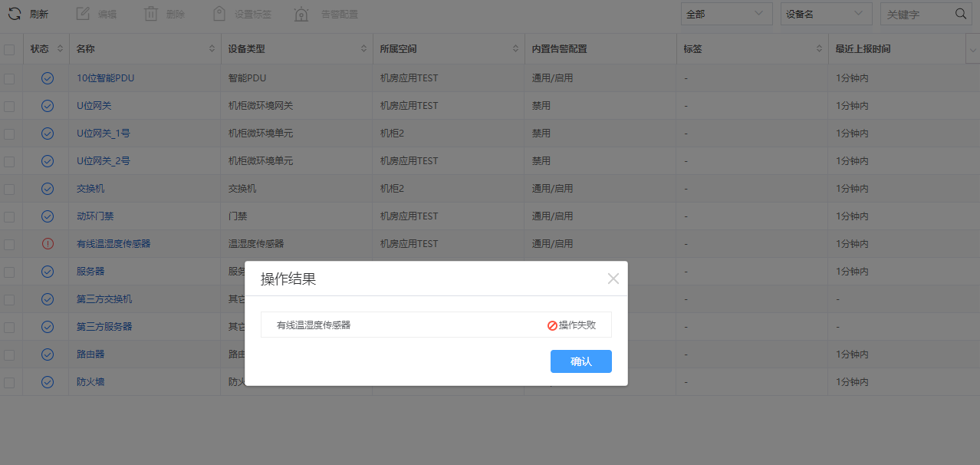Click 门禁 device type cell

click(x=238, y=216)
